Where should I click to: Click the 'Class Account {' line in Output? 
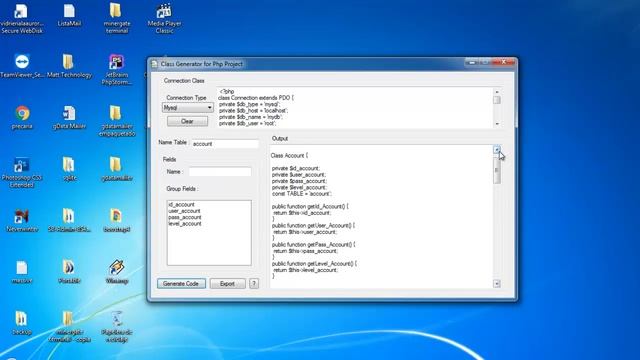click(289, 156)
